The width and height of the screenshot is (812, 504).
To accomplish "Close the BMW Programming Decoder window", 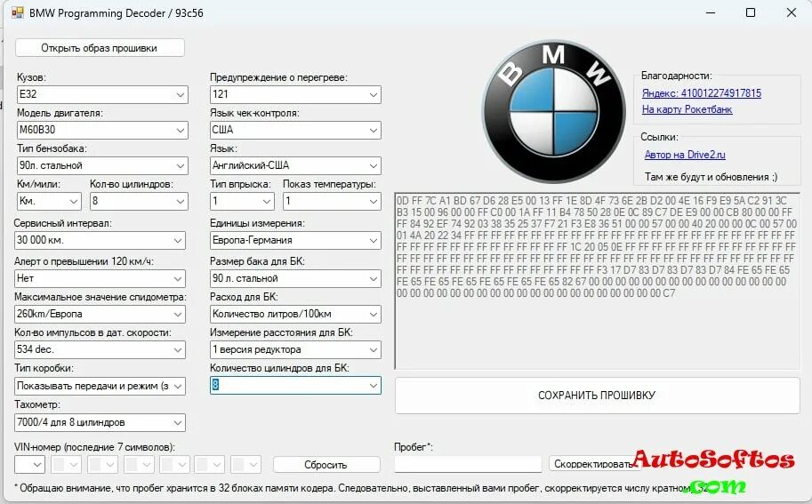I will (x=792, y=12).
